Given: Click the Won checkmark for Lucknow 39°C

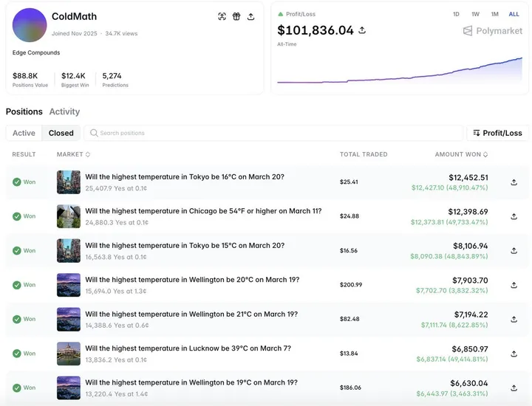Looking at the screenshot, I should click(x=16, y=354).
